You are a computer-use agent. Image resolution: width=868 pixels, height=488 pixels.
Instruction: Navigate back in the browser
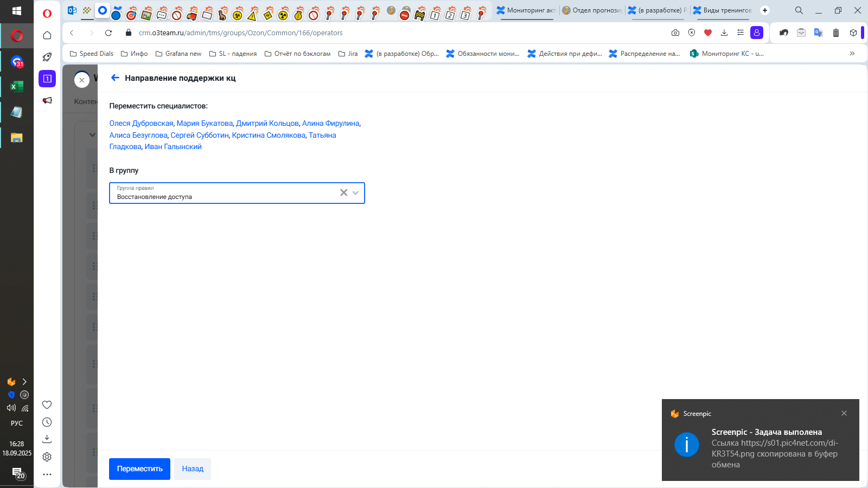(x=72, y=33)
